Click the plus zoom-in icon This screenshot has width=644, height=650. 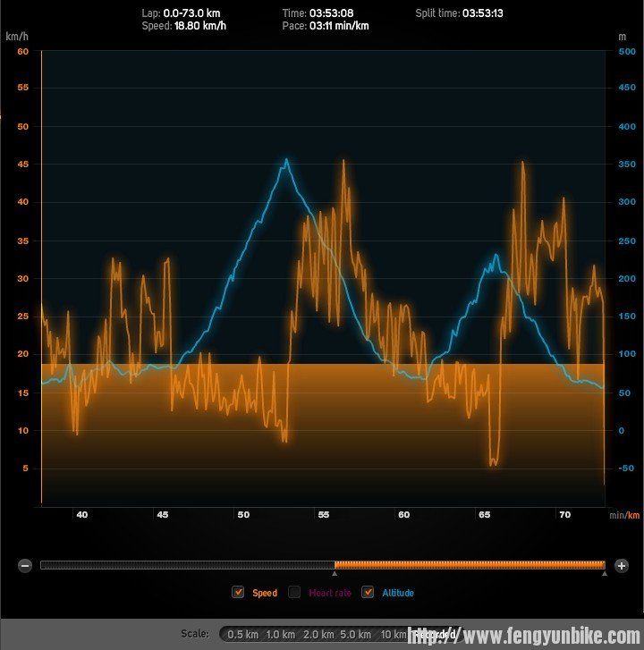click(622, 565)
